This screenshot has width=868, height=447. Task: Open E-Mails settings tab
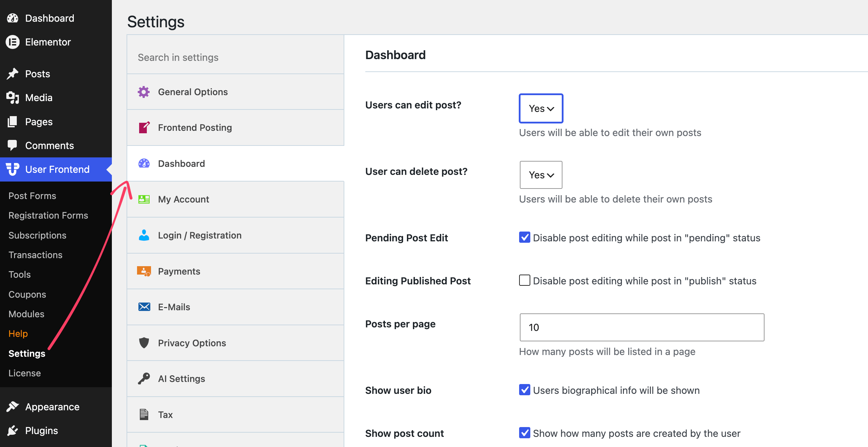[x=236, y=307]
